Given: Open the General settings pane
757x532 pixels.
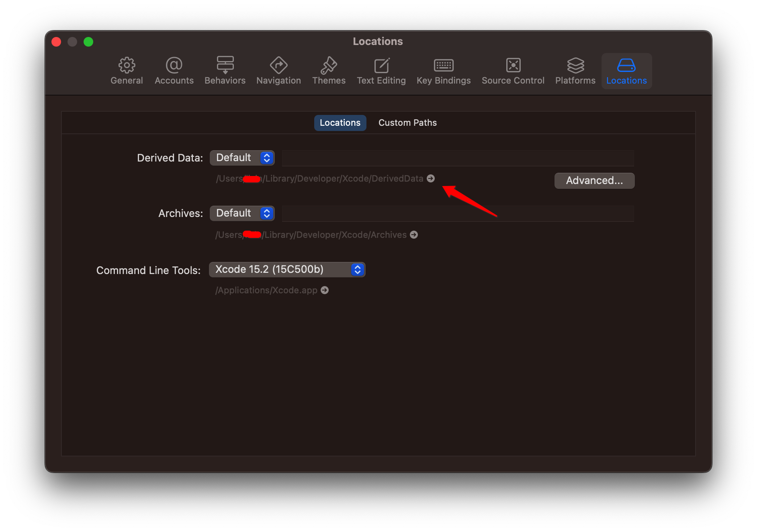Looking at the screenshot, I should pyautogui.click(x=127, y=71).
